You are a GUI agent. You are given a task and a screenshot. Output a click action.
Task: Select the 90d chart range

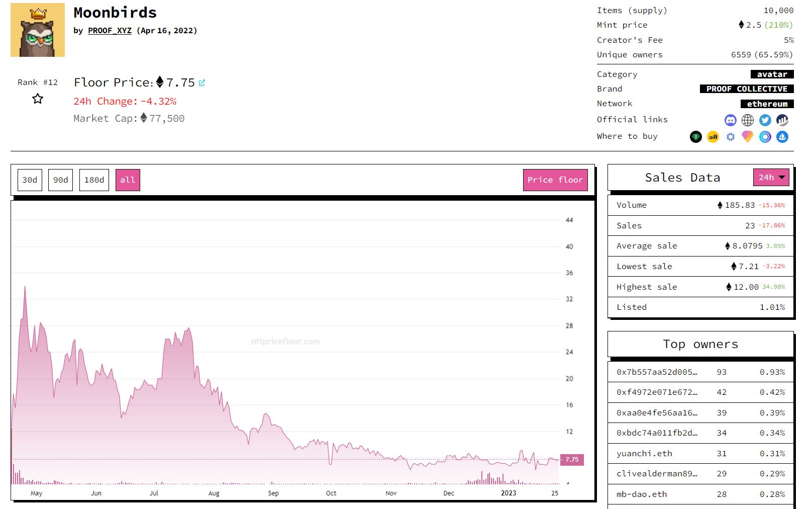pos(61,180)
